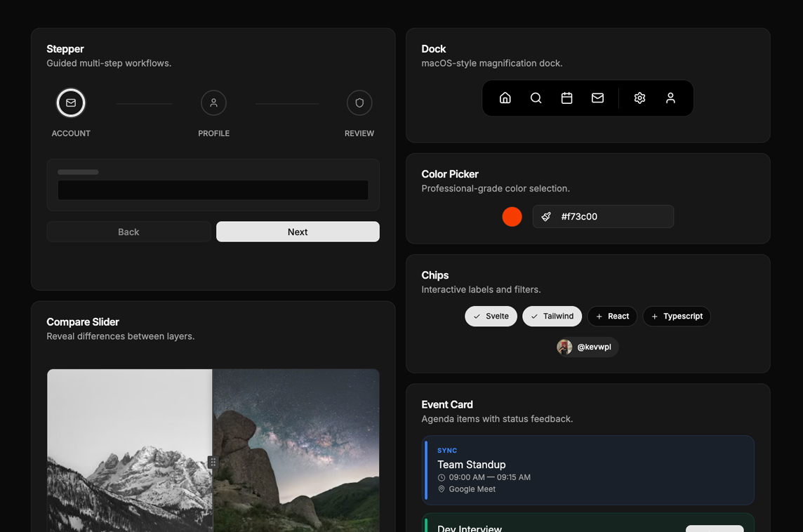Image resolution: width=803 pixels, height=532 pixels.
Task: Select the User profile icon in dock
Action: coord(670,98)
